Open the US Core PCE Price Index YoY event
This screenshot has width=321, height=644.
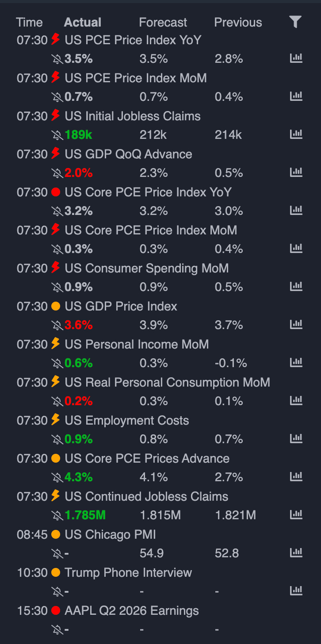pos(148,192)
